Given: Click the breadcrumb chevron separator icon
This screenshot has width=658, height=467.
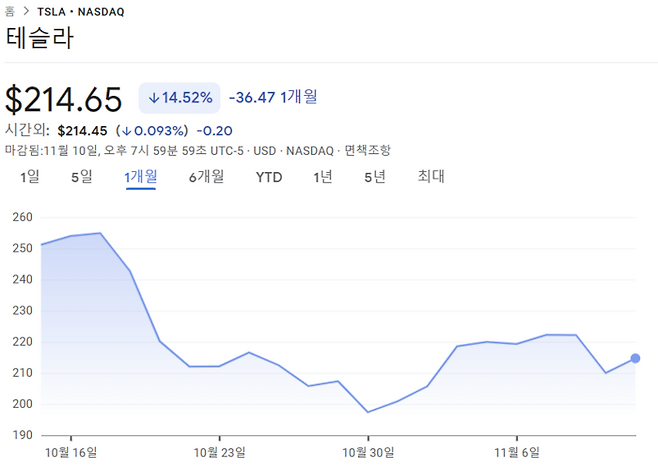Looking at the screenshot, I should pyautogui.click(x=26, y=11).
